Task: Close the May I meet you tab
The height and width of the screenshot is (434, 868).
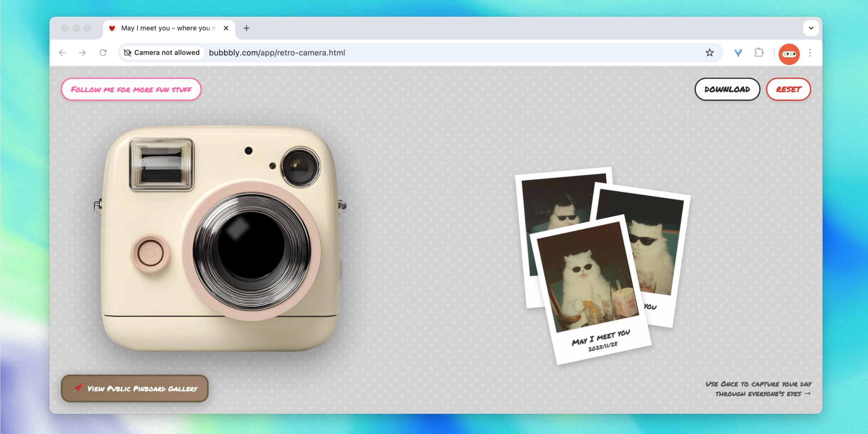Action: click(226, 28)
